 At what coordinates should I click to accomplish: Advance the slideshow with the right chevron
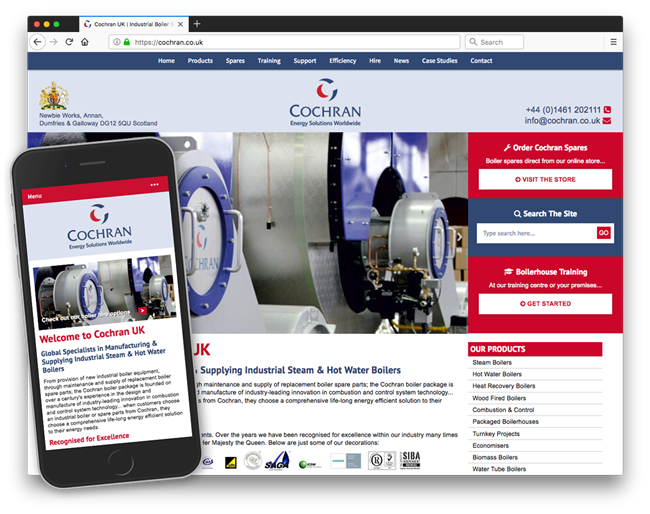[459, 237]
